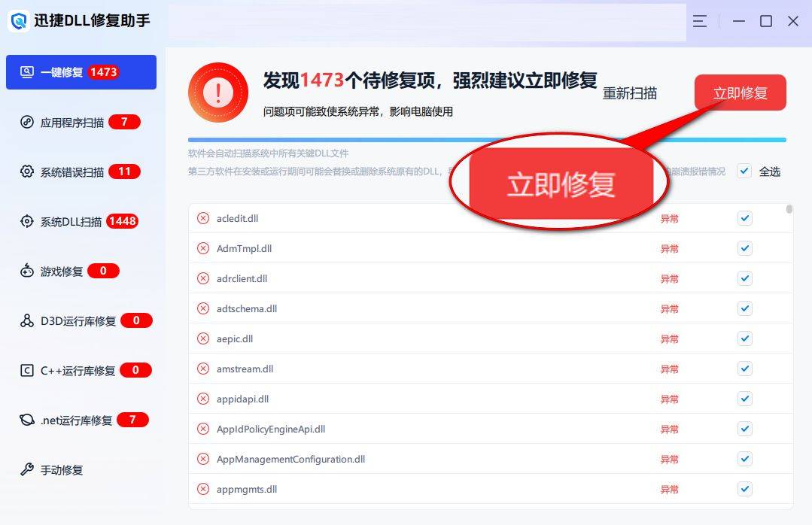Click the 1448 badge on 系统DLL扫描

[x=122, y=221]
